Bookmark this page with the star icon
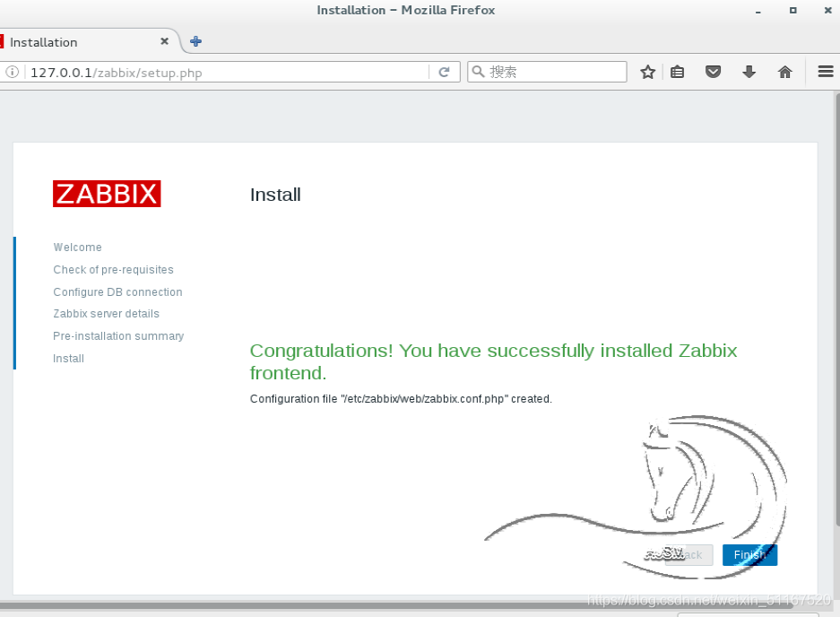Image resolution: width=840 pixels, height=617 pixels. [647, 72]
